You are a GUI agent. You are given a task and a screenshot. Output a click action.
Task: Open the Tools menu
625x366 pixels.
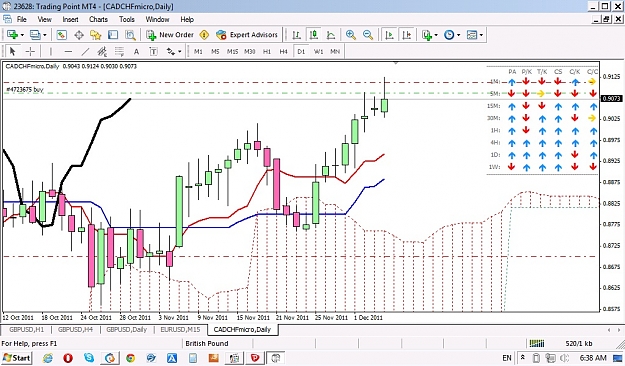click(x=127, y=19)
